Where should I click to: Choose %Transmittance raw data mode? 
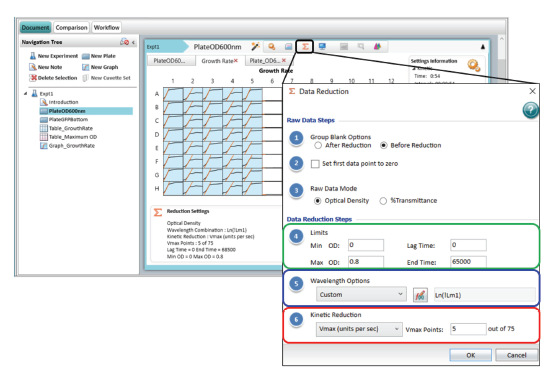coord(383,201)
